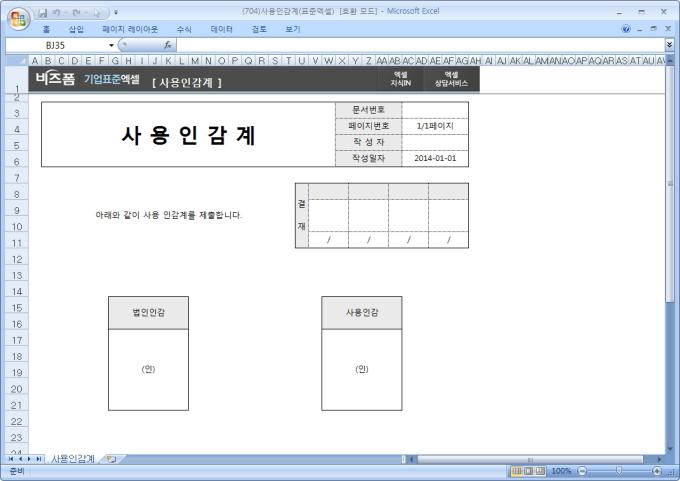Image resolution: width=680 pixels, height=481 pixels.
Task: Click the horizontal scrollbar right arrow
Action: click(660, 459)
